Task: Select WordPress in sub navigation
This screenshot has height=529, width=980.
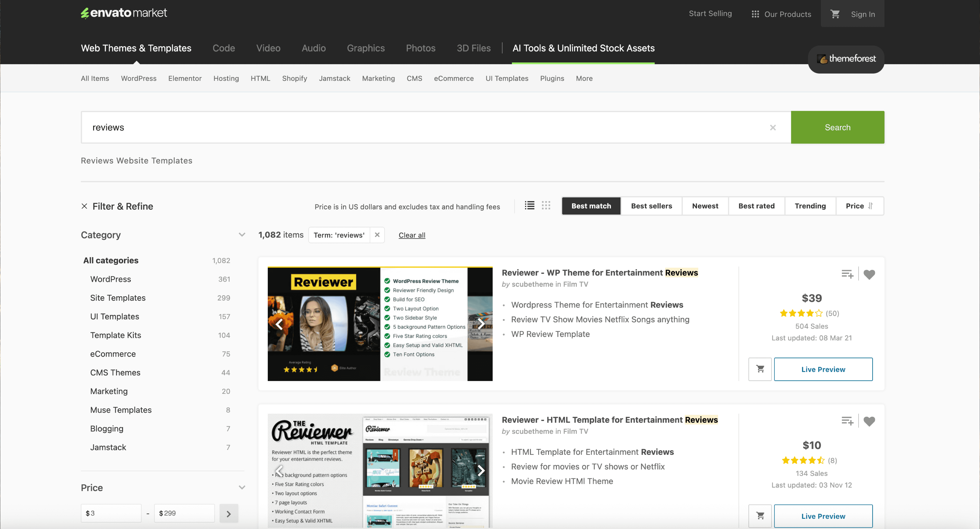Action: pyautogui.click(x=138, y=78)
